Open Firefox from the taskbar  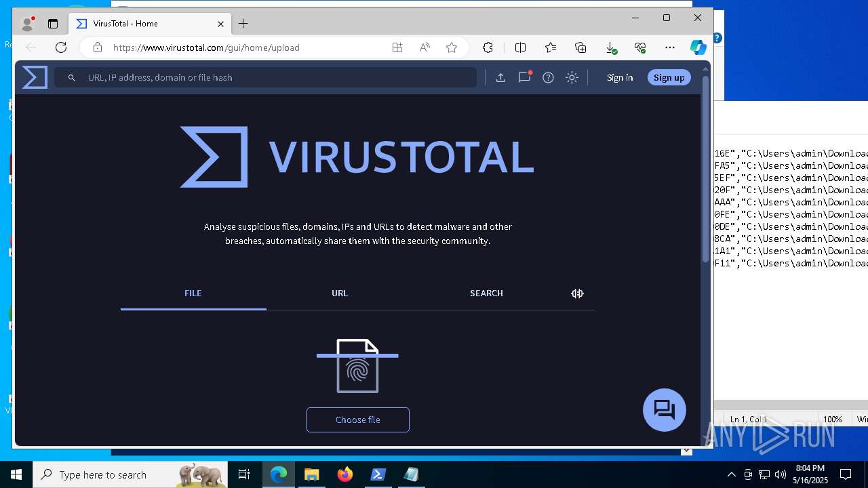(x=345, y=474)
